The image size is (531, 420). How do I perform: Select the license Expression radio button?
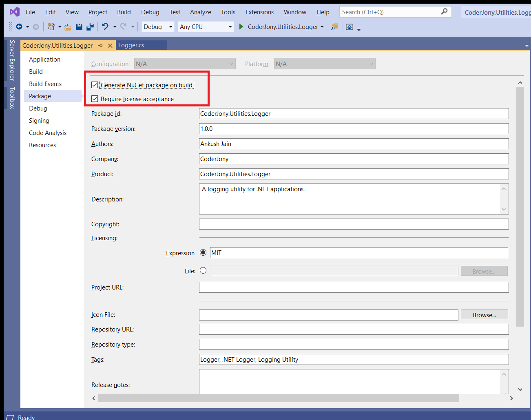click(x=203, y=252)
